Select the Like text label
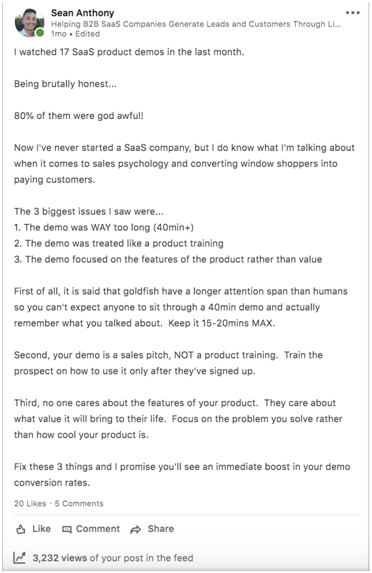Screen dimensions: 372x573 point(41,529)
